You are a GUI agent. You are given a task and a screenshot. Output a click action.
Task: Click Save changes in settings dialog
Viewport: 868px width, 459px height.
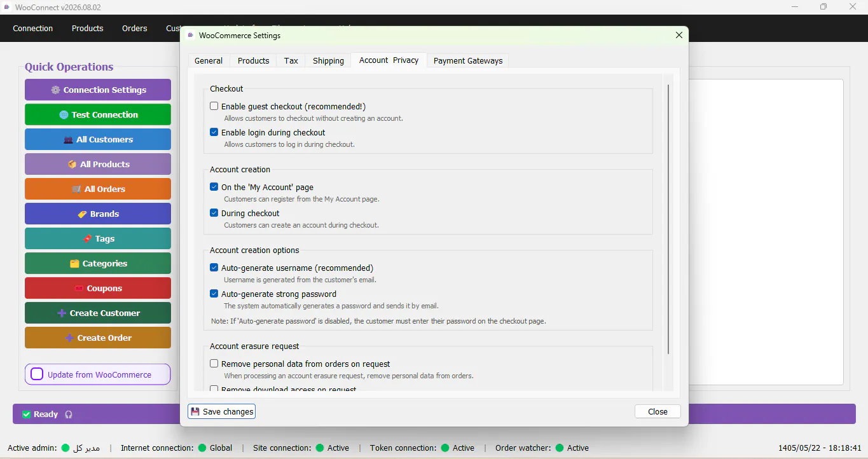(222, 412)
